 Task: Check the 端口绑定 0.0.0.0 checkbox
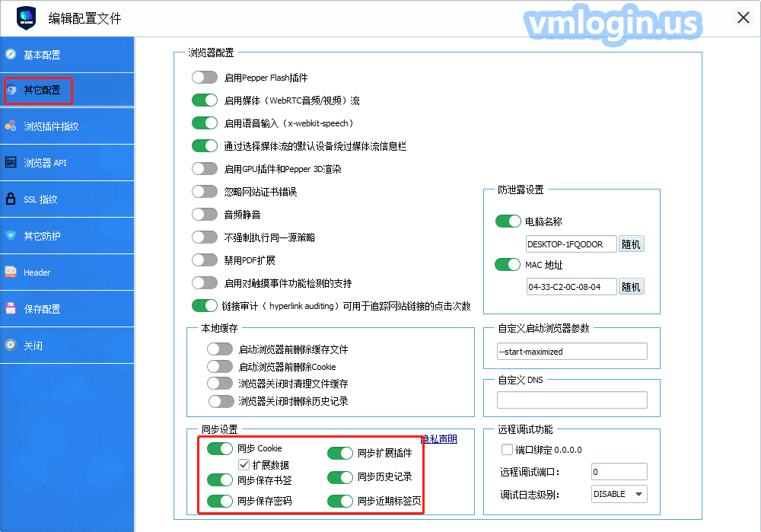507,450
